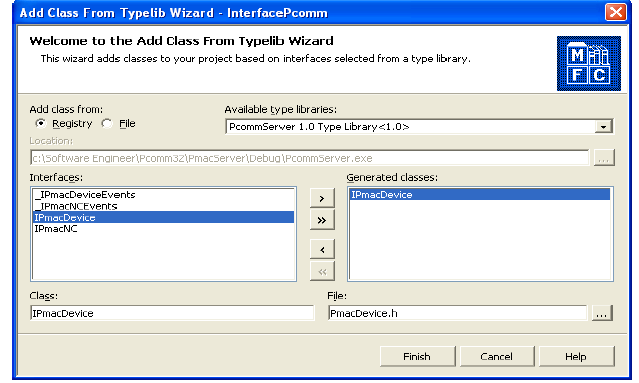Screen dimensions: 639x383
Task: Open the Available type libraries dropdown arrow
Action: [603, 127]
